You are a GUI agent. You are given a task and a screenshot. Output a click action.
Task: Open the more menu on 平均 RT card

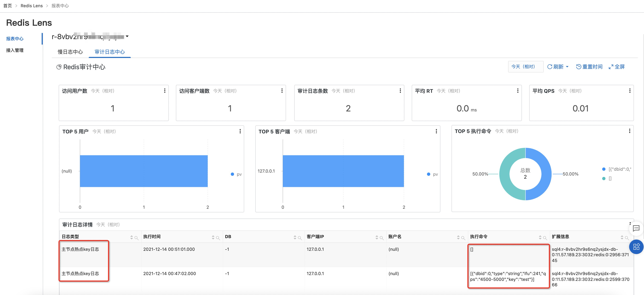(x=518, y=91)
